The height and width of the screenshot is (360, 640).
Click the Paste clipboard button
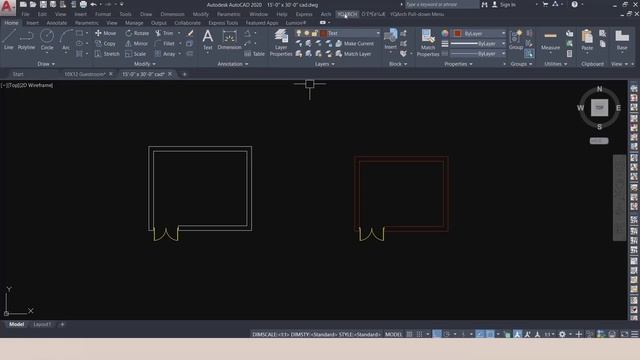587,40
